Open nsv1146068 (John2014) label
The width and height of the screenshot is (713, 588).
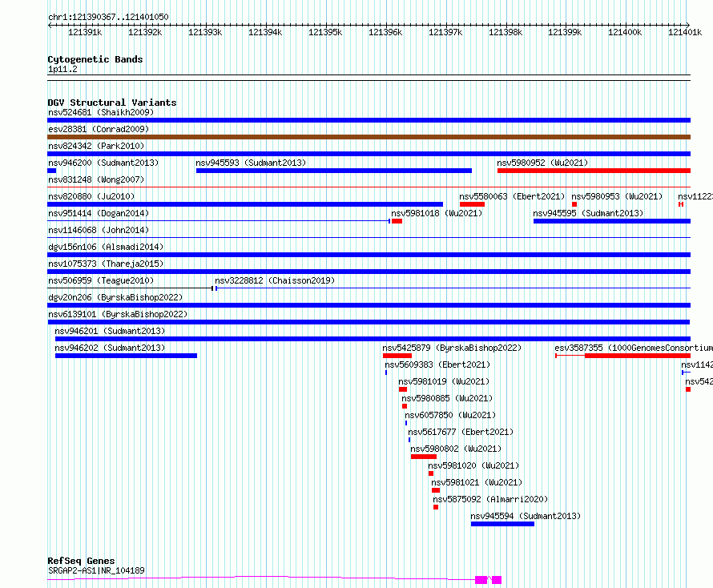click(x=99, y=230)
